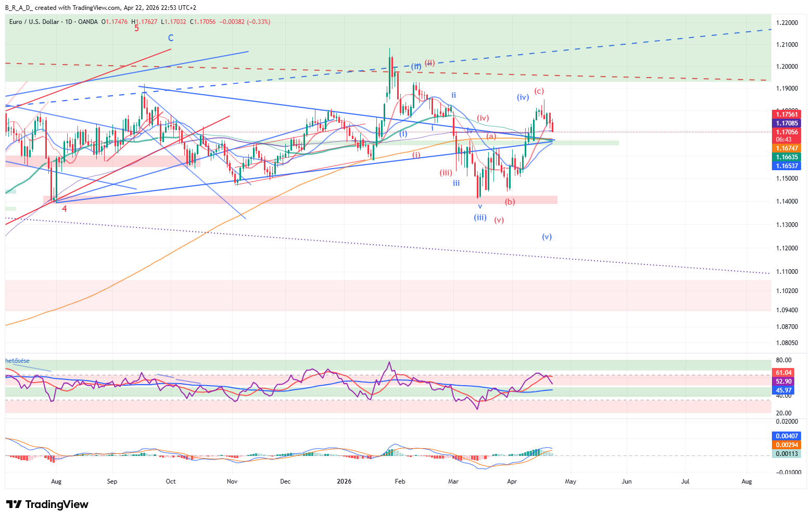
Task: Click the orange 1.16747 moving average label
Action: pos(786,148)
